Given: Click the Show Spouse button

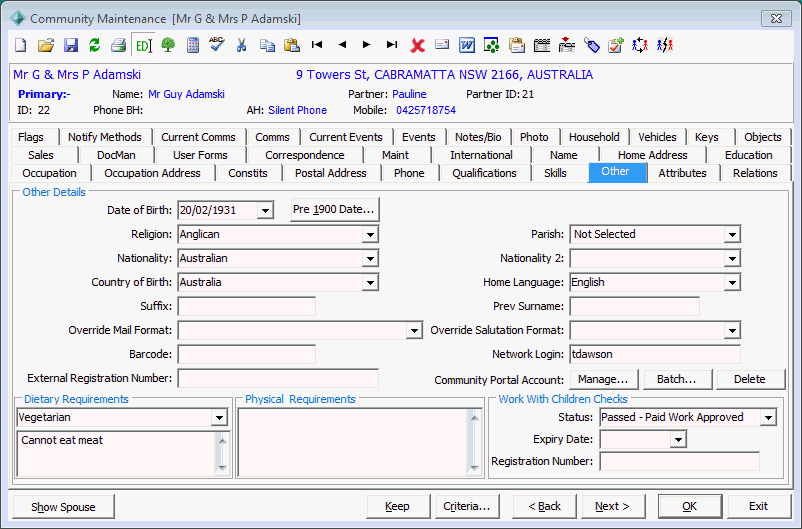Looking at the screenshot, I should [x=63, y=506].
